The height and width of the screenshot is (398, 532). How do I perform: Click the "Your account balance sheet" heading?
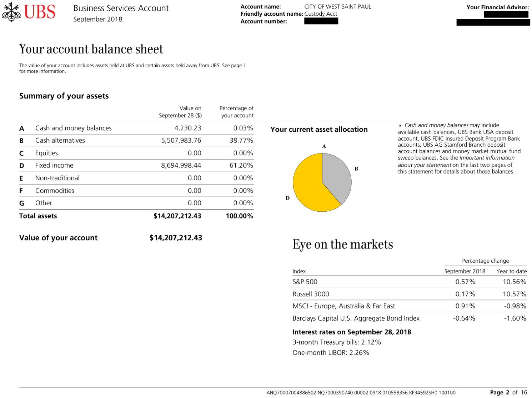[91, 49]
